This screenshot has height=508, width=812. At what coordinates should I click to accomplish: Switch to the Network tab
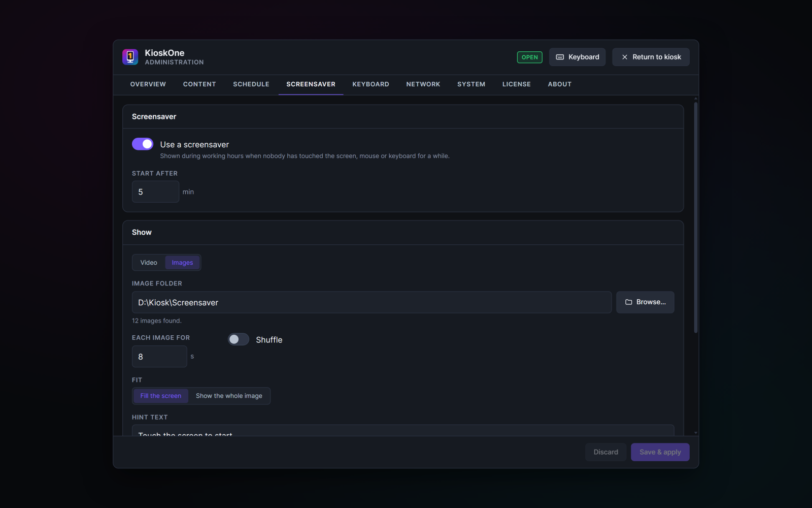[423, 84]
